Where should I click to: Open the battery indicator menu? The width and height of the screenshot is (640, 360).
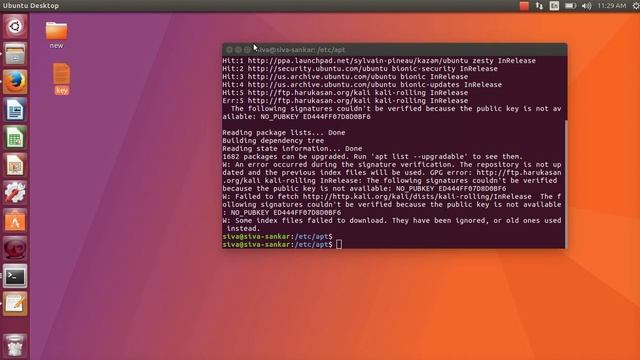(x=570, y=6)
